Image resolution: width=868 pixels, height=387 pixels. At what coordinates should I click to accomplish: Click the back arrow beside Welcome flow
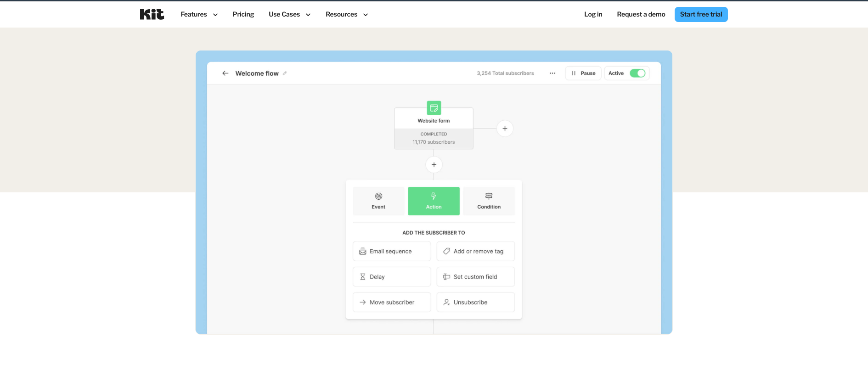tap(225, 73)
